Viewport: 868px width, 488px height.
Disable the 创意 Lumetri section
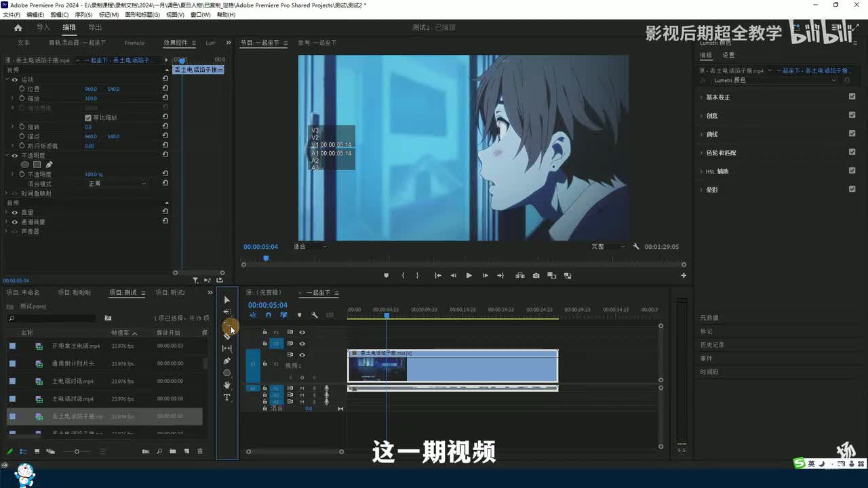coord(852,115)
